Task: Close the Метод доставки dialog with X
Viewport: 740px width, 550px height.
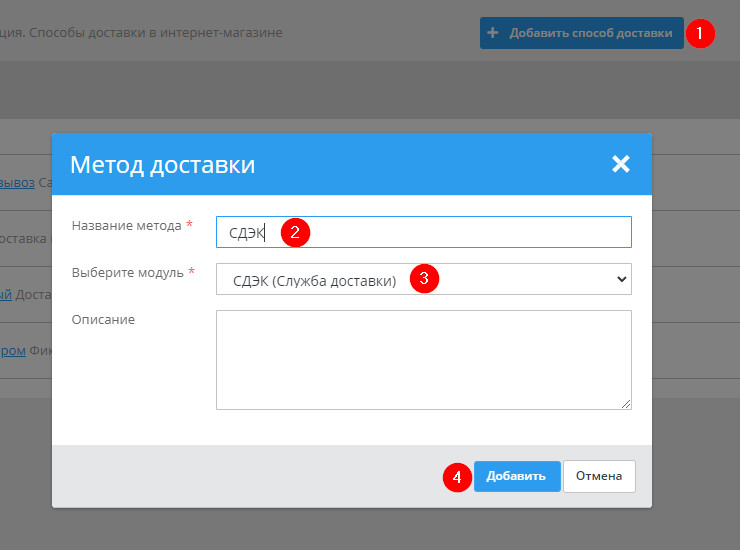Action: pos(621,164)
